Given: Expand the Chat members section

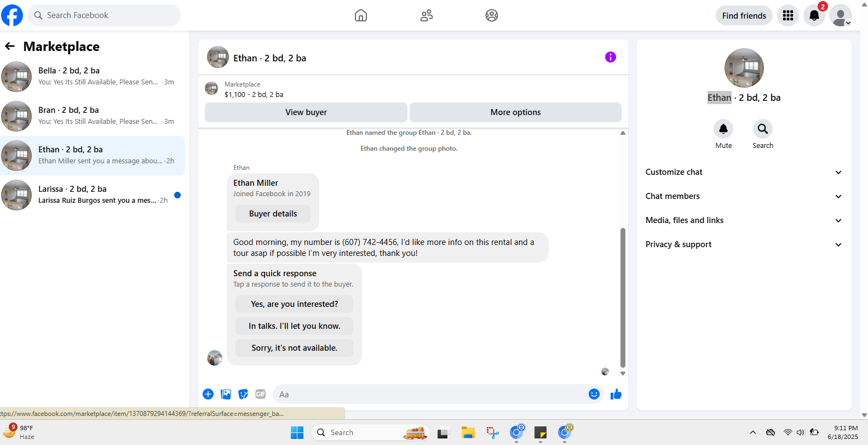Looking at the screenshot, I should click(744, 196).
